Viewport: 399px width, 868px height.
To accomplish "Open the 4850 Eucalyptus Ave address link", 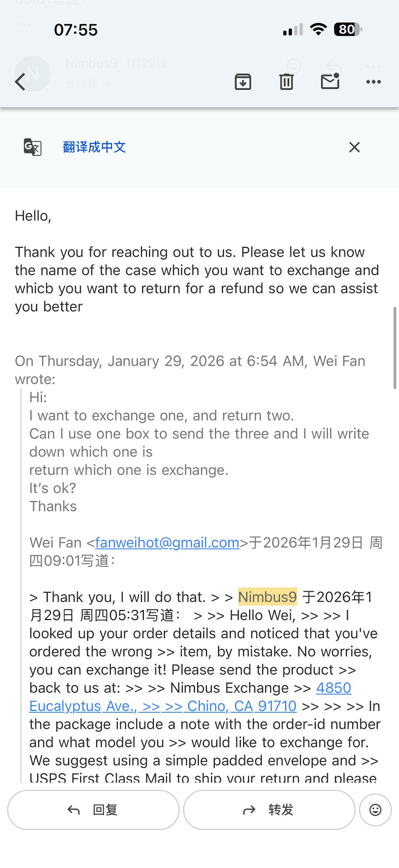I will pos(334,688).
